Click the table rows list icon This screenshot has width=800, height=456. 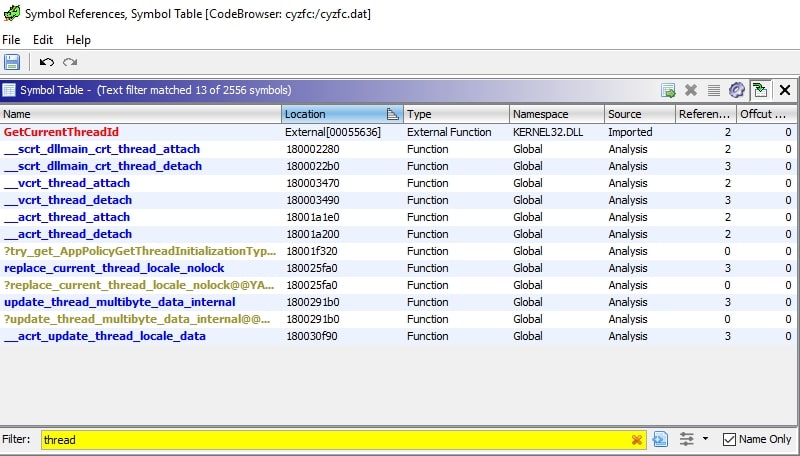click(714, 90)
